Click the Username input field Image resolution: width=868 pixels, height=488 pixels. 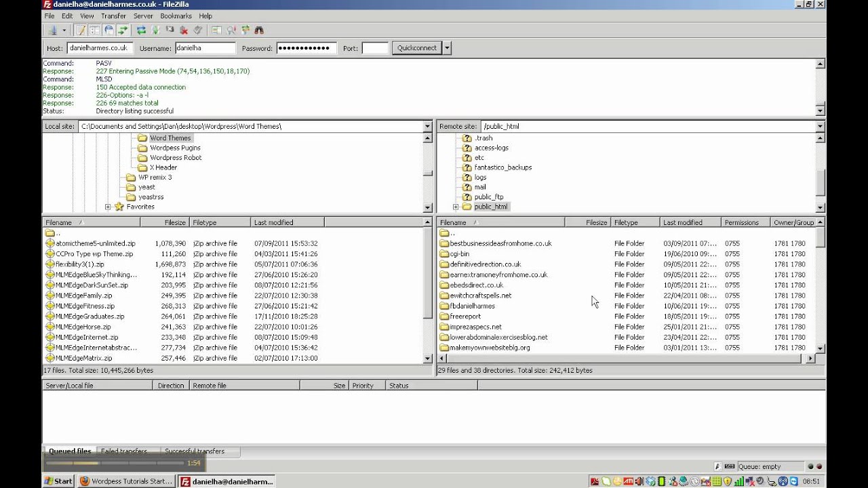click(x=205, y=48)
